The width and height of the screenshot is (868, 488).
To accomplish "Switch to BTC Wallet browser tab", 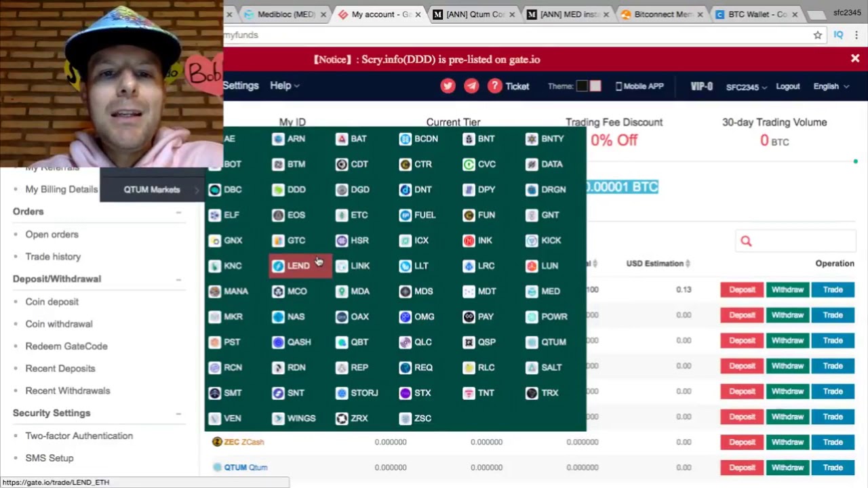I will tap(757, 14).
